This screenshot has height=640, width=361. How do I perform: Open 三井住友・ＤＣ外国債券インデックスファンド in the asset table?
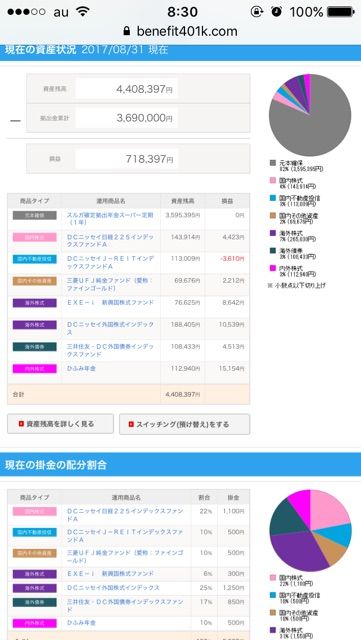point(110,350)
